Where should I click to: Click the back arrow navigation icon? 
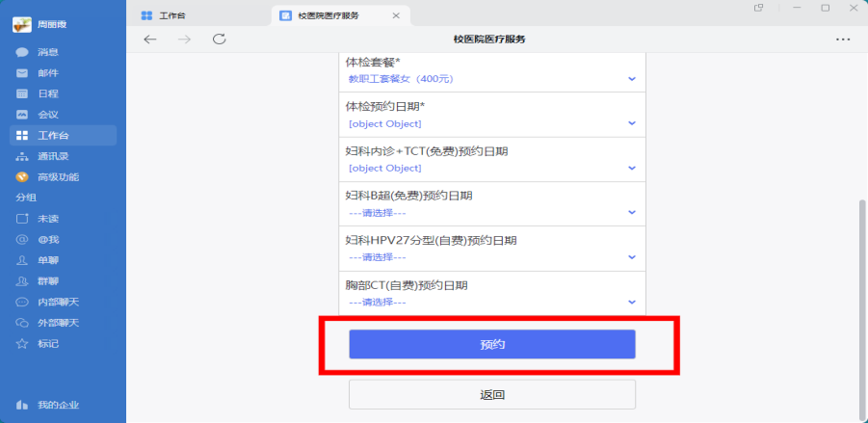point(149,40)
